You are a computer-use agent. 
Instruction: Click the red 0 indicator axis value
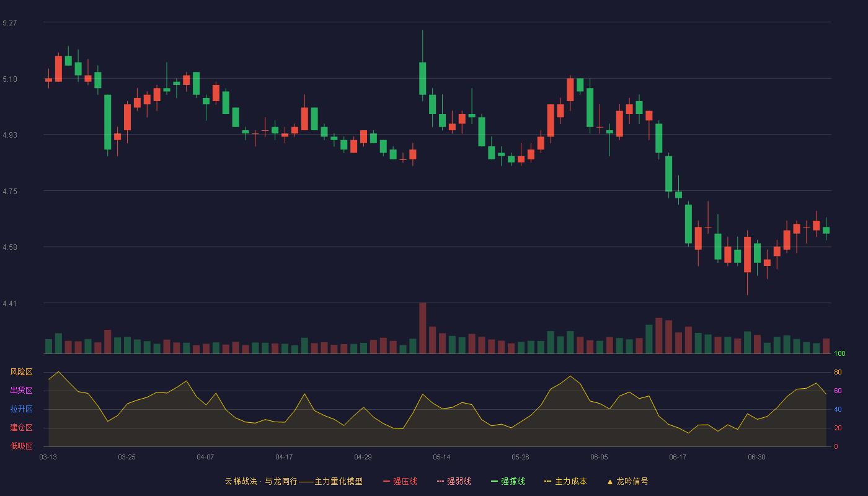(x=836, y=446)
